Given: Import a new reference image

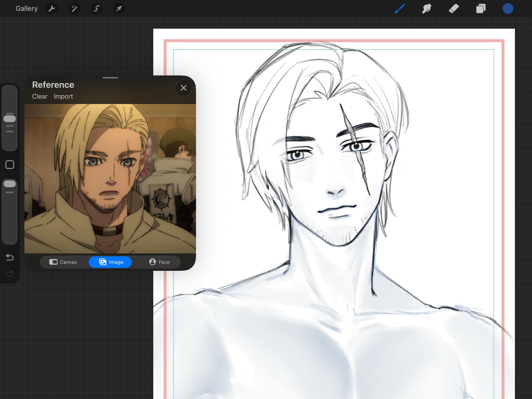Looking at the screenshot, I should tap(63, 96).
